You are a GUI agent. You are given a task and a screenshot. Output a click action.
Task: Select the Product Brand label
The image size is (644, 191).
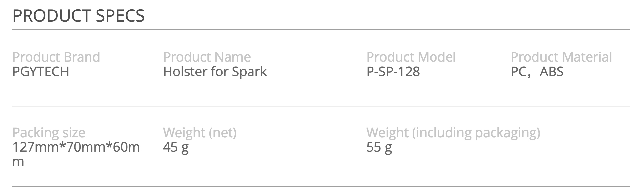point(56,57)
